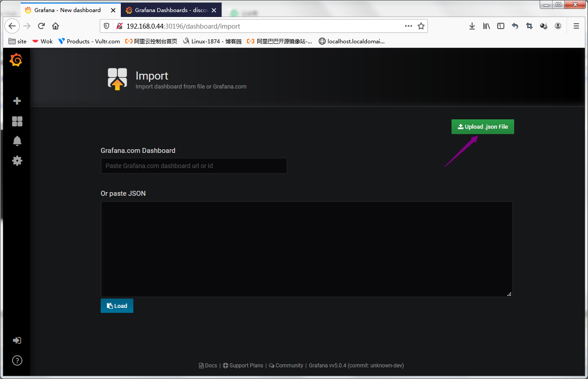The height and width of the screenshot is (379, 588).
Task: Click the Load button
Action: [117, 306]
